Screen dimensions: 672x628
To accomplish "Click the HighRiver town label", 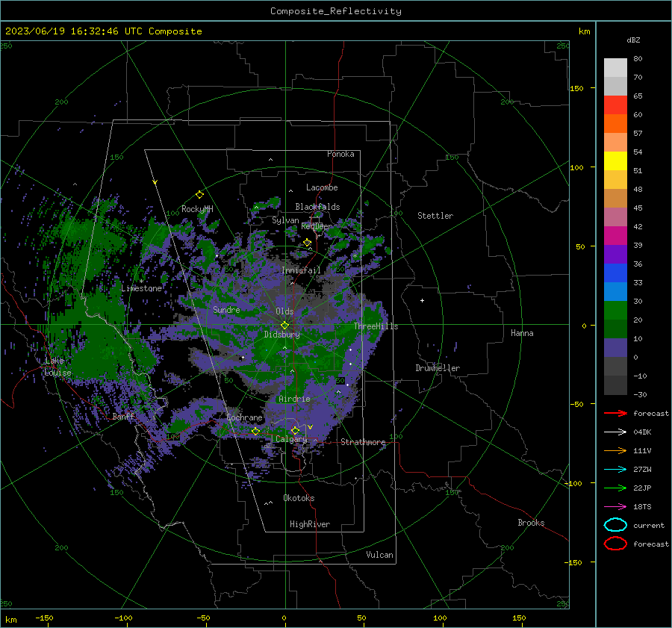I will [x=310, y=524].
